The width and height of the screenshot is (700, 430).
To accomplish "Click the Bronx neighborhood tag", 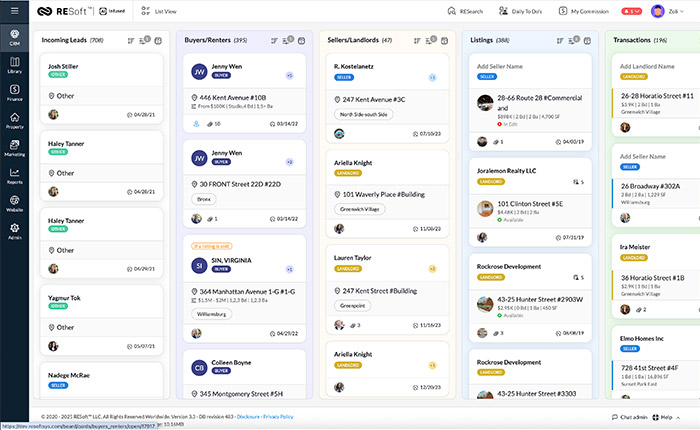I will [x=204, y=199].
